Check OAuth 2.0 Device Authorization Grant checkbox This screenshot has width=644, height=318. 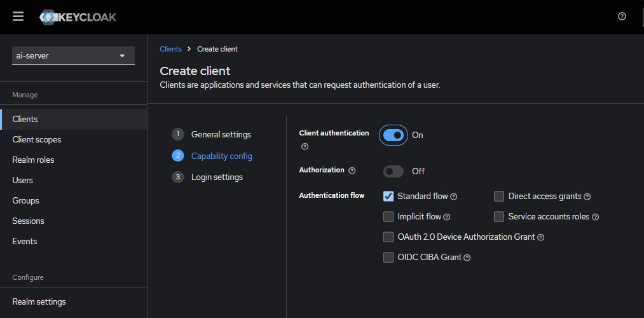click(x=388, y=237)
